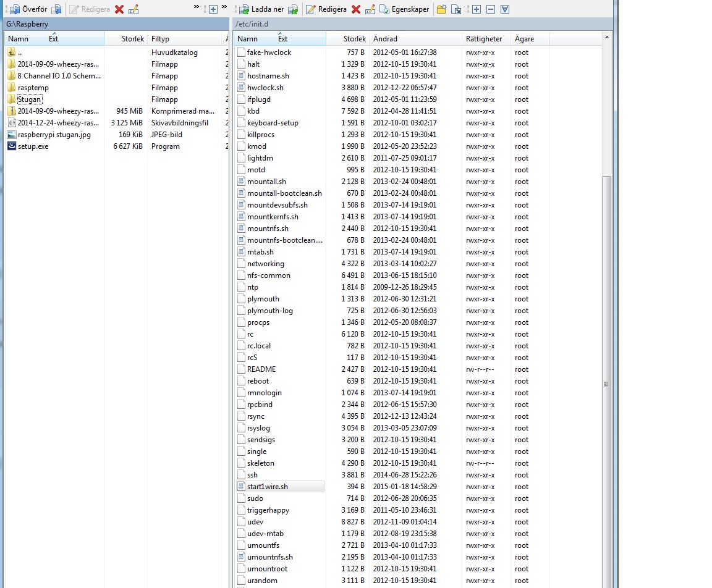Select the start1wire.sh file
Viewport: 712px width, 588px height.
point(267,487)
